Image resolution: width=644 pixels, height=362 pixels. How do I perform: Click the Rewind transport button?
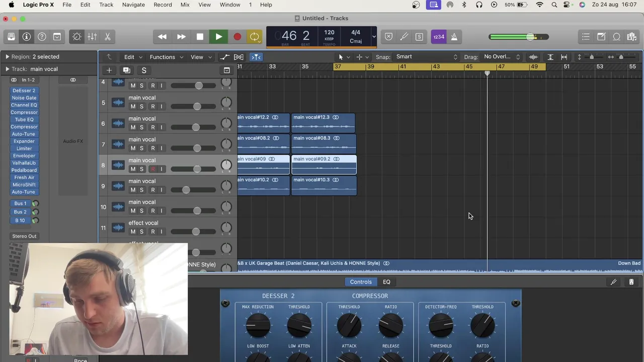162,37
